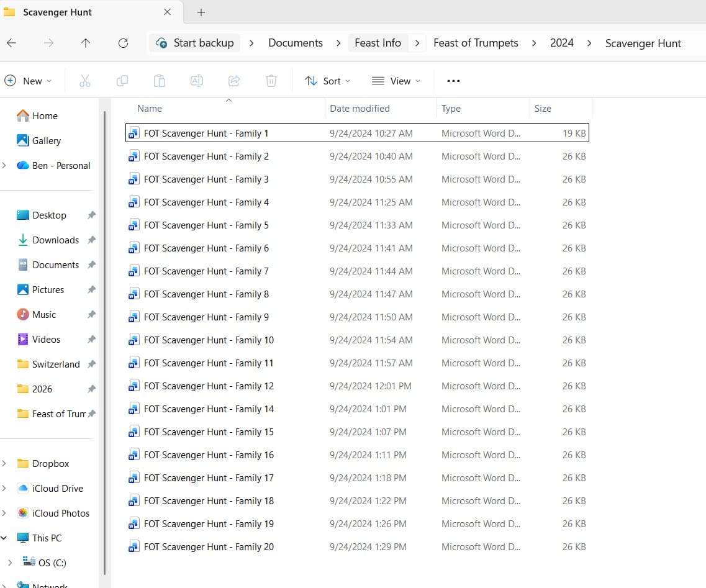
Task: Open the See more ellipsis menu
Action: tap(453, 81)
